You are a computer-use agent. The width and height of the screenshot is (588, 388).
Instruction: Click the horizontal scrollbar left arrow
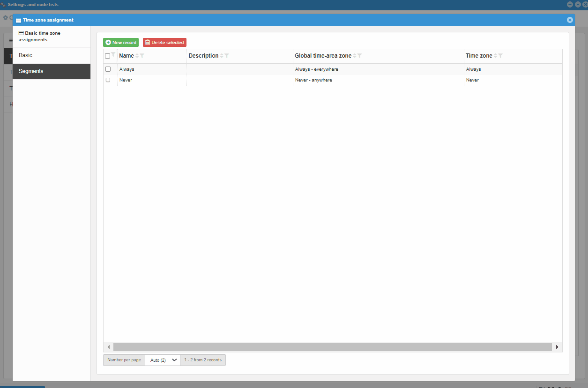click(x=108, y=347)
